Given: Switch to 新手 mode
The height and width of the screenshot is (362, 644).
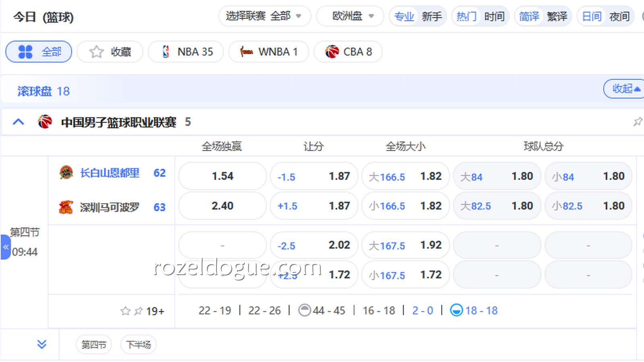Looking at the screenshot, I should coord(431,16).
